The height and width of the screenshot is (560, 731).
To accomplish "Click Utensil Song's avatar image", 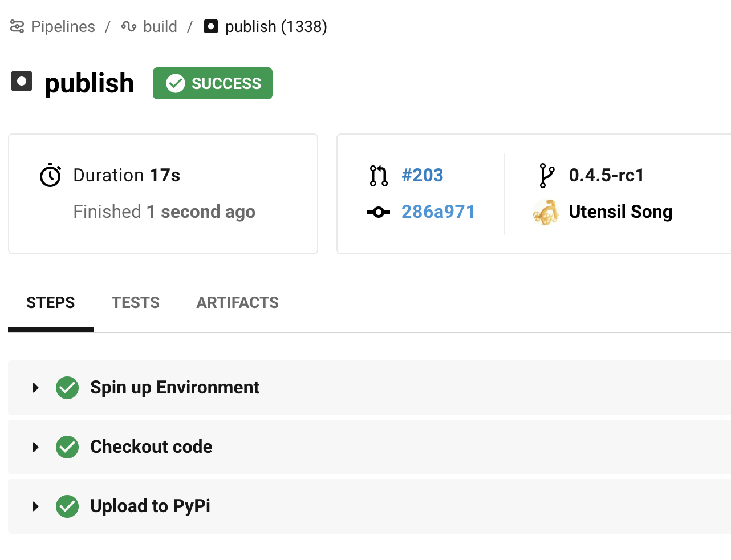I will pyautogui.click(x=546, y=212).
